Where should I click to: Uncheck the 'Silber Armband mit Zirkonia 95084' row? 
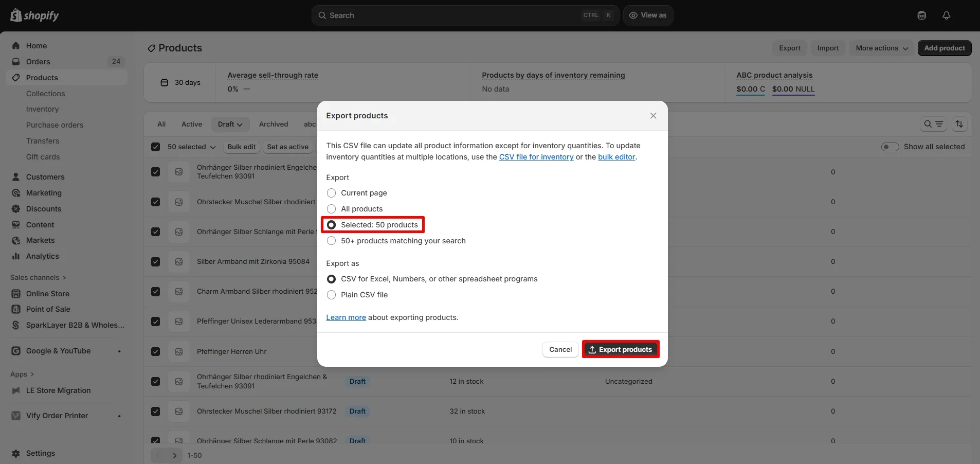[x=155, y=261]
